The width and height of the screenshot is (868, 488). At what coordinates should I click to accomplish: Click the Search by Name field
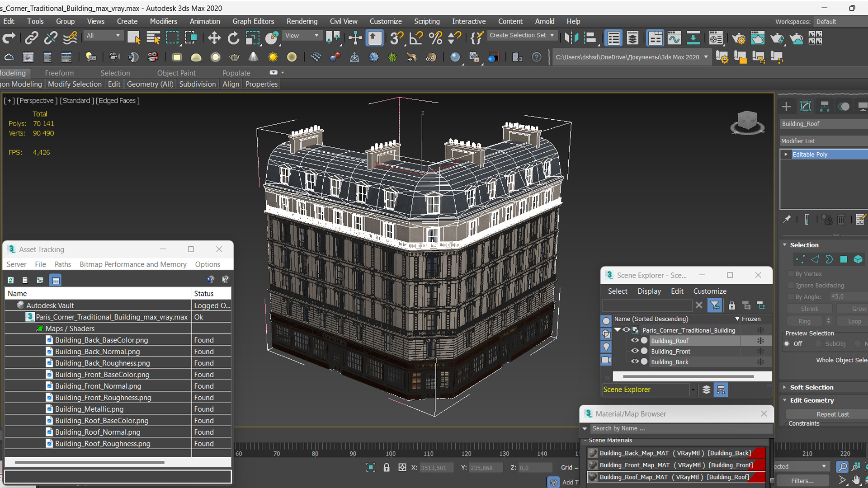(680, 428)
